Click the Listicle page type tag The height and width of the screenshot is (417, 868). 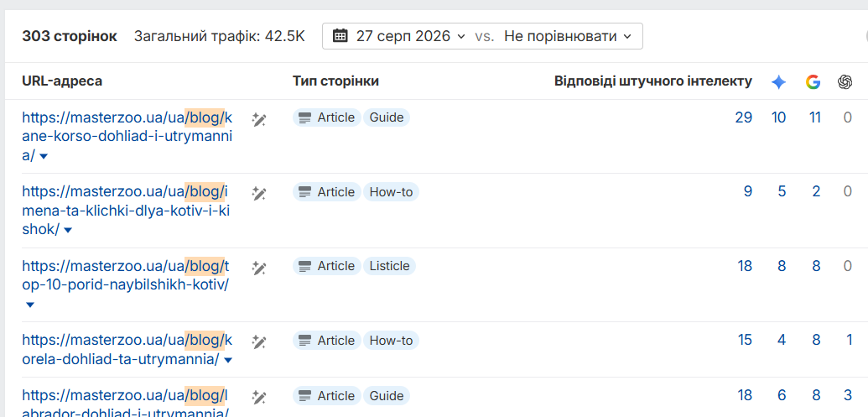click(389, 266)
